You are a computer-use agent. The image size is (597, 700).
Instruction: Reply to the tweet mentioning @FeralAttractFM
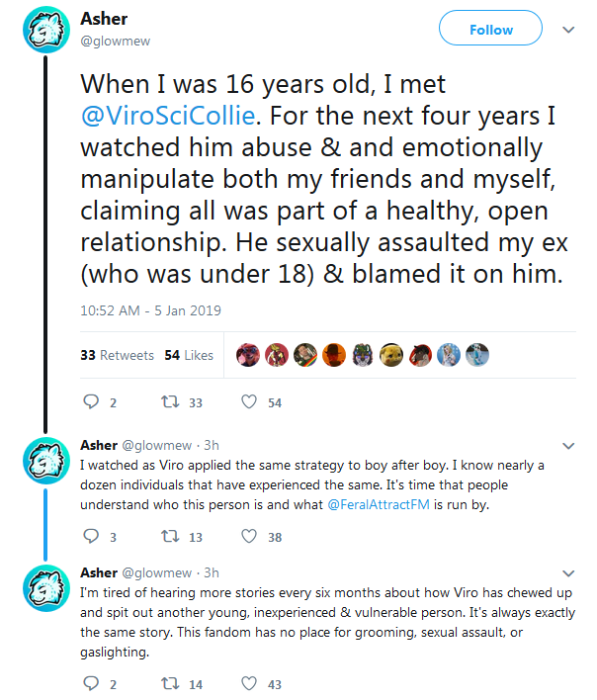(x=91, y=536)
